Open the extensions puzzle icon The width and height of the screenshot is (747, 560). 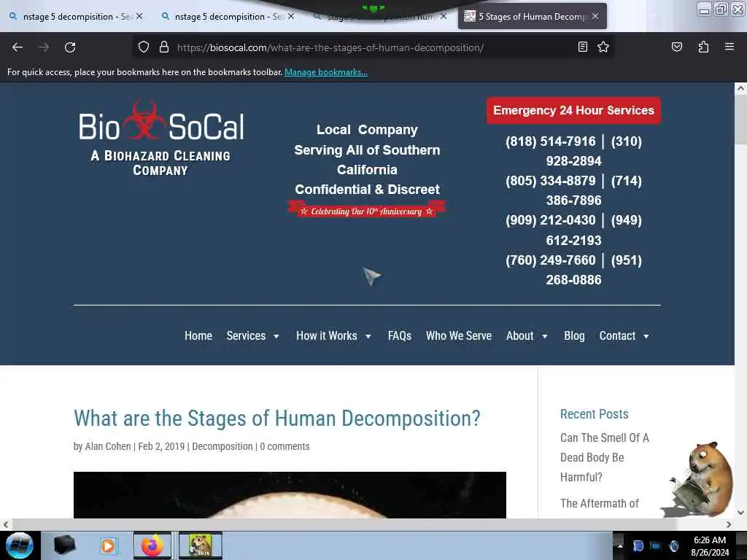coord(703,47)
